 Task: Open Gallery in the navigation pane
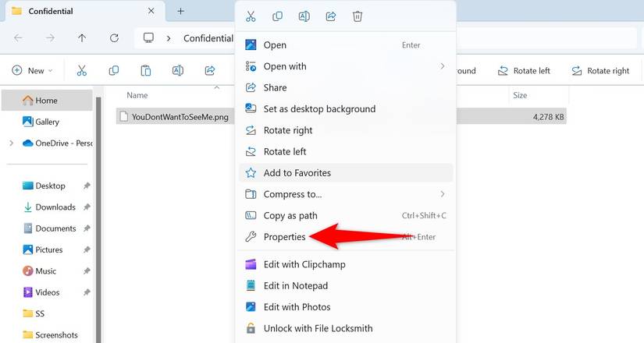coord(47,122)
